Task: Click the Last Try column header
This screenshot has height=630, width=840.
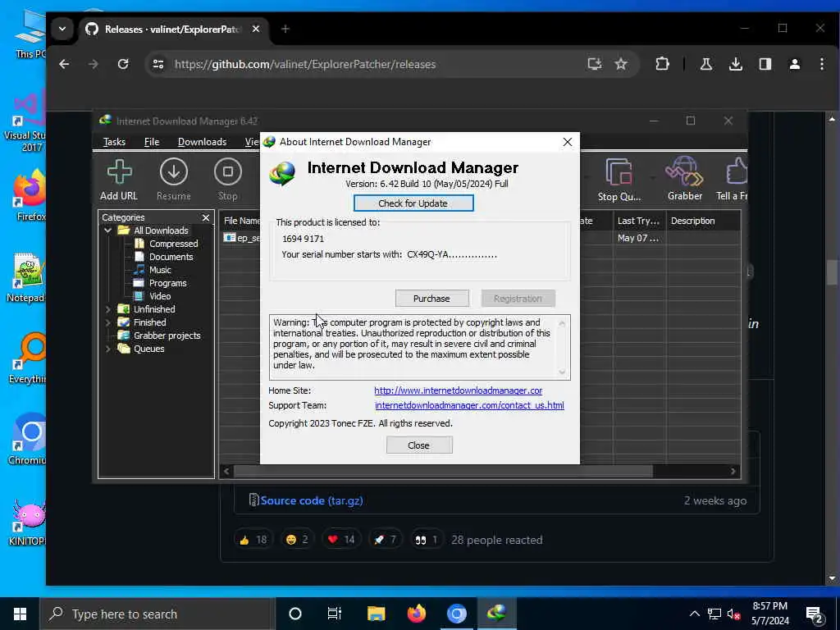Action: [638, 221]
